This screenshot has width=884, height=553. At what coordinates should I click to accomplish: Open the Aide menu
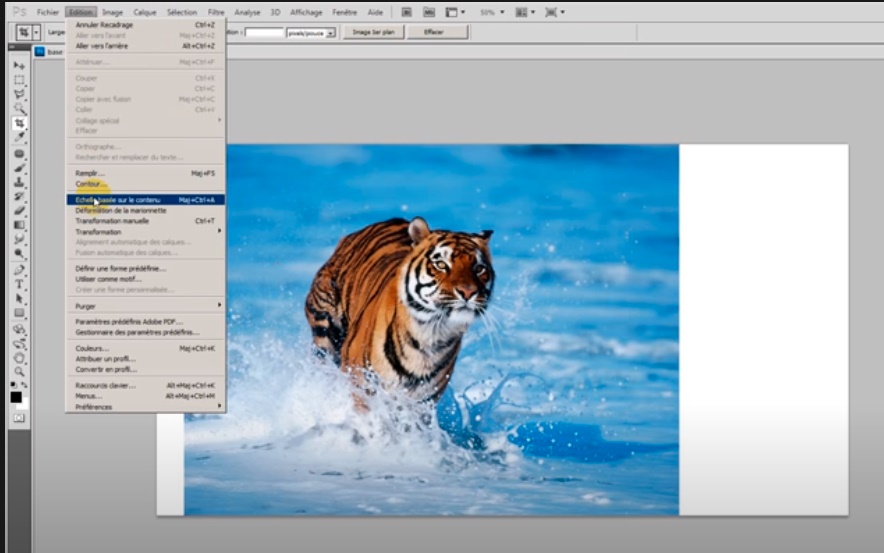pos(375,12)
